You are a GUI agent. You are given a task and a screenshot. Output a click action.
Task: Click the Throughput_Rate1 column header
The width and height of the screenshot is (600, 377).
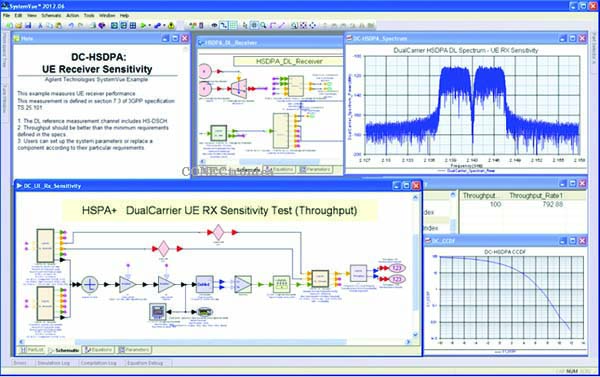pyautogui.click(x=536, y=196)
